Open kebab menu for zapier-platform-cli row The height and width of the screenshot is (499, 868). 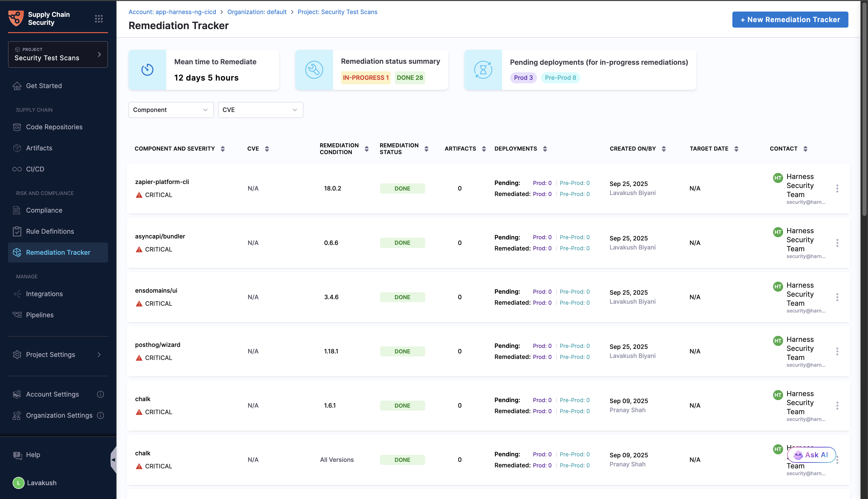[837, 189]
